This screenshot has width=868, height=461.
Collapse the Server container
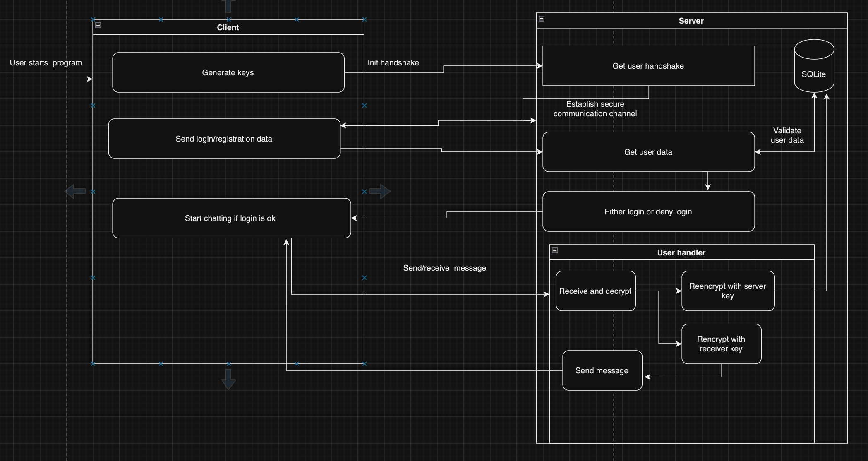[542, 19]
